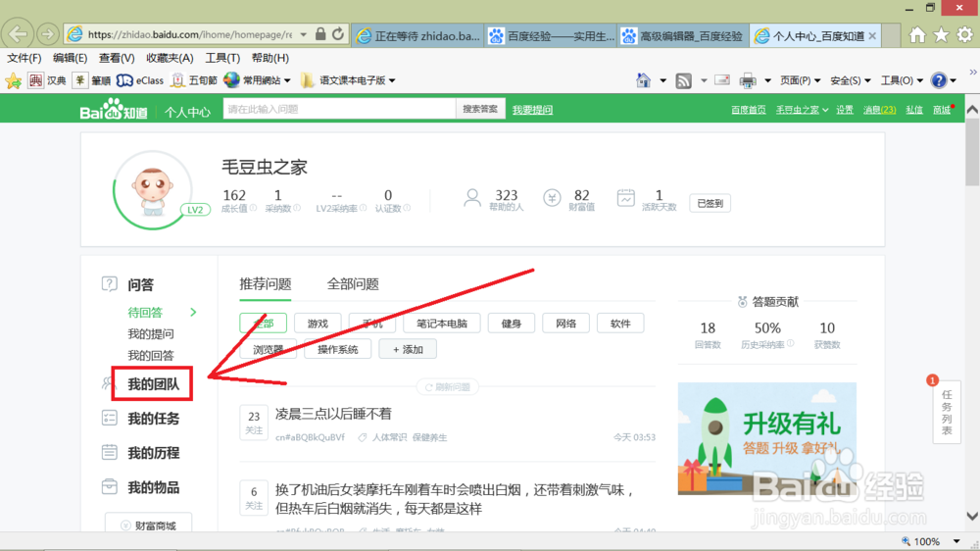Click the user avatar picture

tap(152, 191)
